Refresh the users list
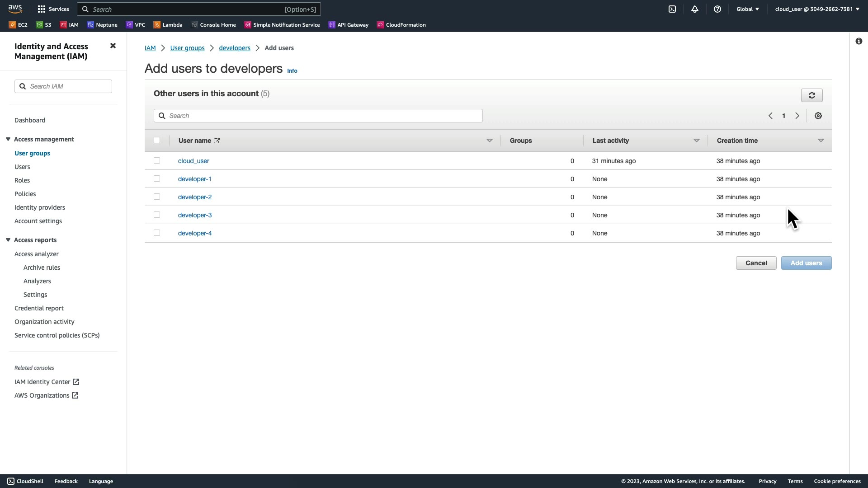Image resolution: width=868 pixels, height=488 pixels. (811, 95)
